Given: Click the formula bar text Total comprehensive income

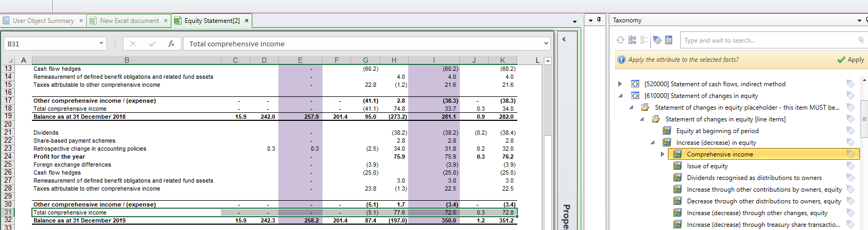Looking at the screenshot, I should click(x=237, y=44).
